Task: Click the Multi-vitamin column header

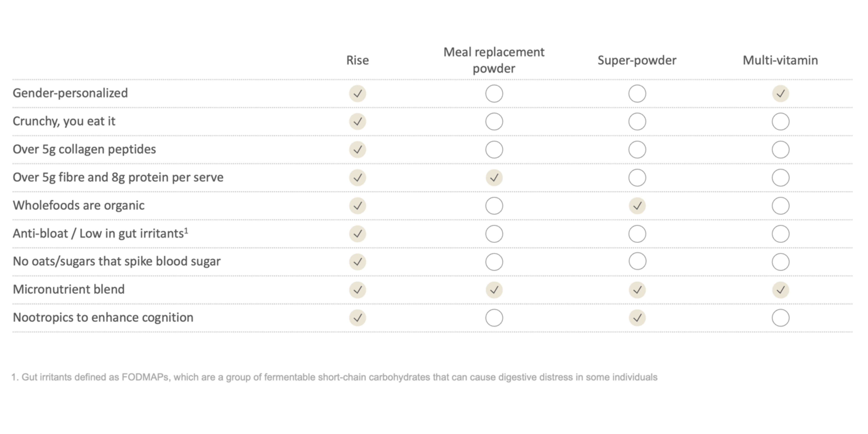Action: pos(780,60)
